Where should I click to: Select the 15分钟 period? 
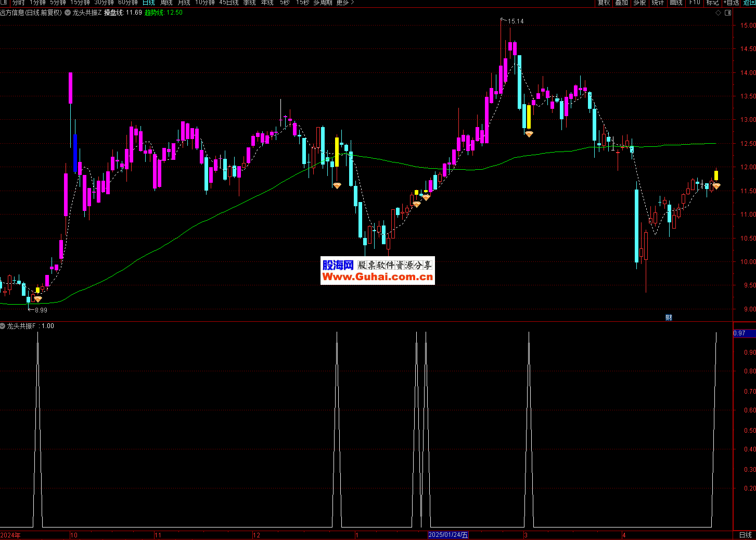click(80, 3)
